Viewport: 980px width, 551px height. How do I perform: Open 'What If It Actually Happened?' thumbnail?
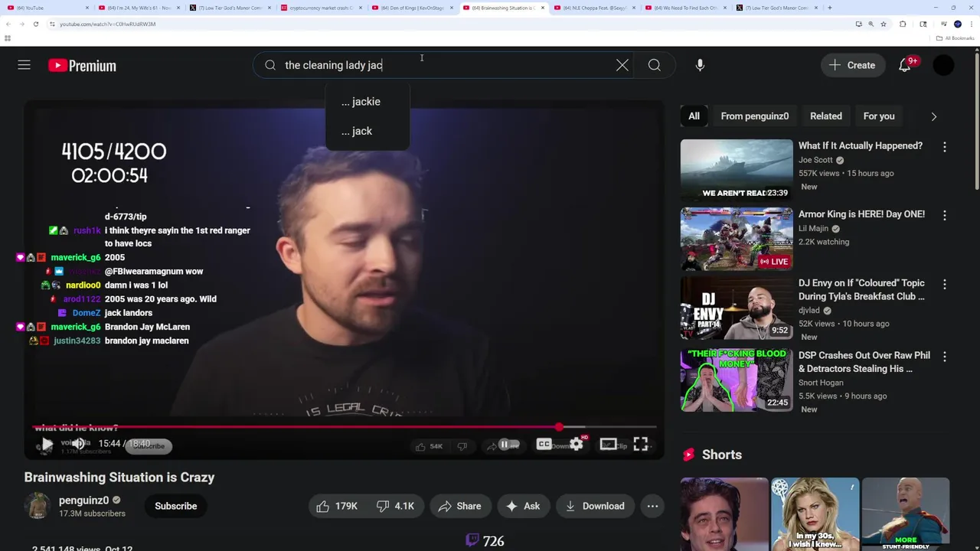coord(737,170)
